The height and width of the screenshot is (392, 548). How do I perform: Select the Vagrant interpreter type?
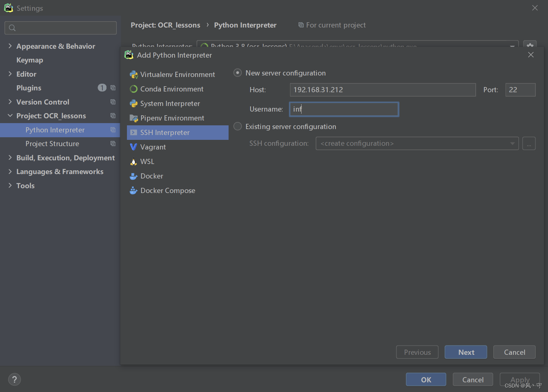[x=153, y=147]
